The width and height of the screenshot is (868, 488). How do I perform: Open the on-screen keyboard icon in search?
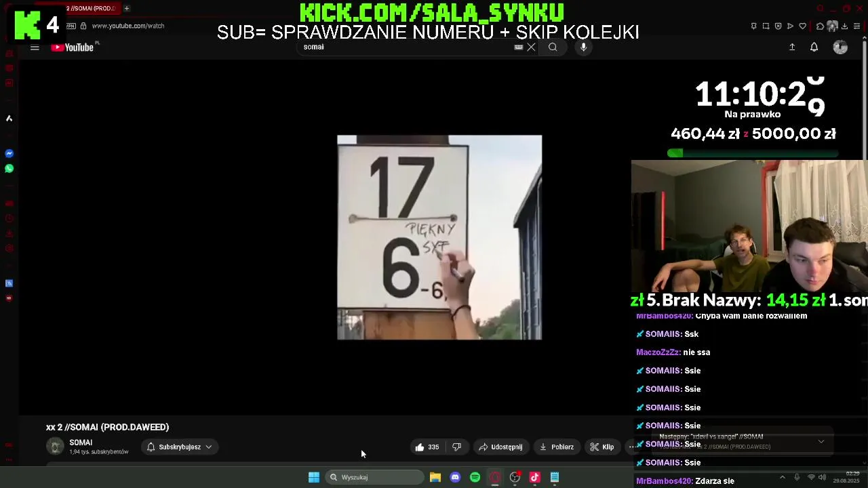click(x=519, y=47)
